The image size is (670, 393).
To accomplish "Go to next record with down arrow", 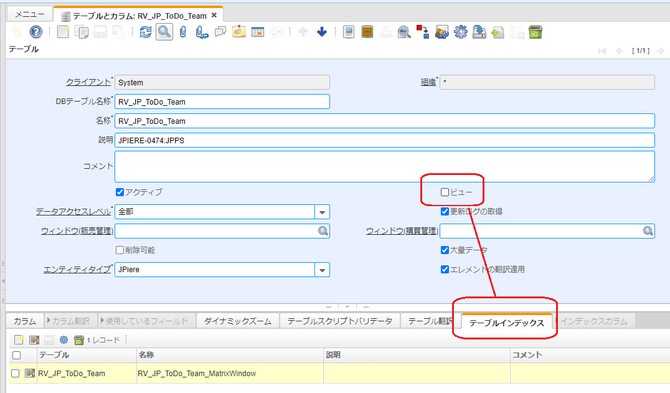I will point(322,32).
